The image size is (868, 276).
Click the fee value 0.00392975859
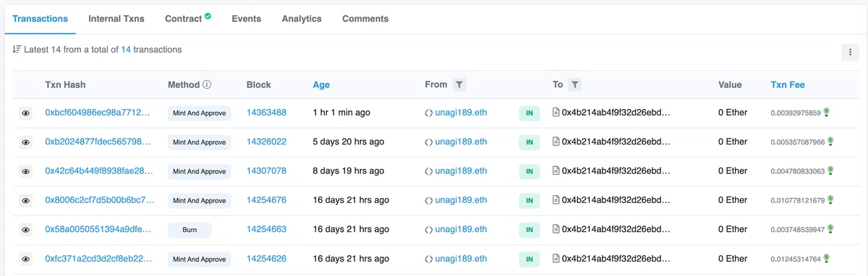pos(796,113)
